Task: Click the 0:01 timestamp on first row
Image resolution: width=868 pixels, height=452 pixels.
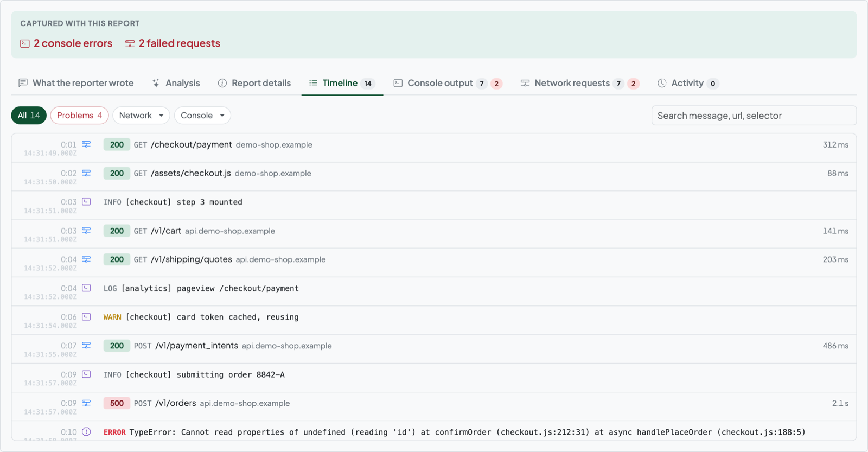Action: 68,145
